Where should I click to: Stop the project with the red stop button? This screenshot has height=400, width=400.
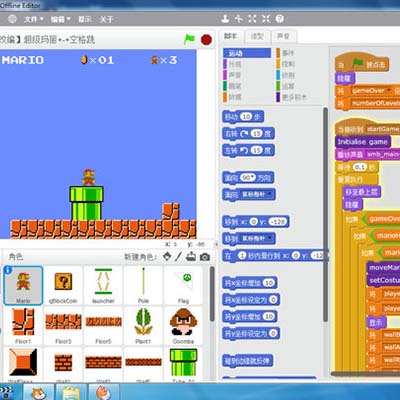(x=206, y=40)
